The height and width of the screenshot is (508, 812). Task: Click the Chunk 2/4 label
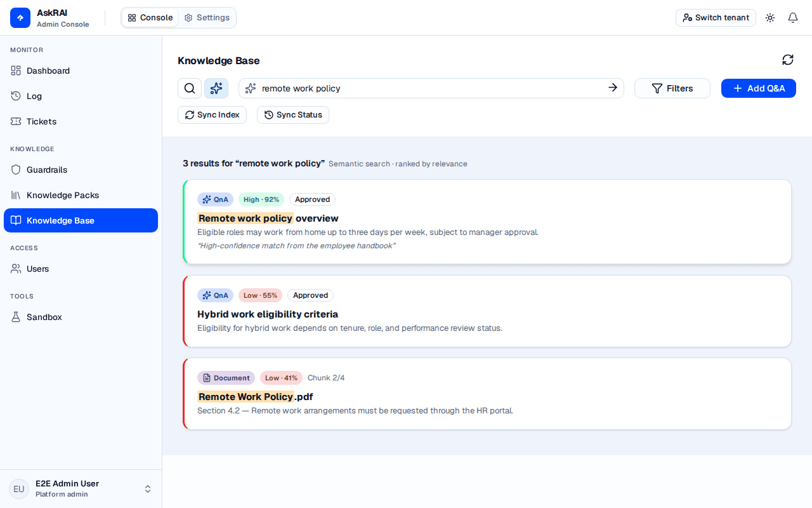326,378
